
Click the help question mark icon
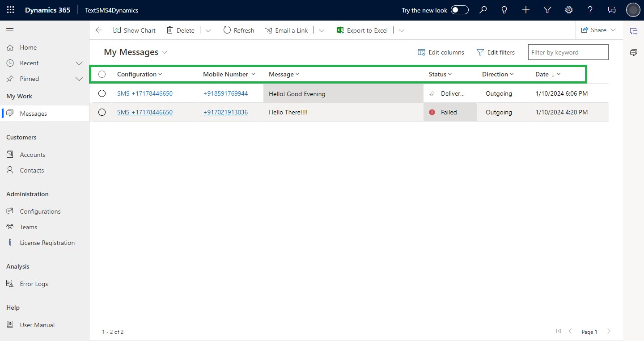[590, 10]
